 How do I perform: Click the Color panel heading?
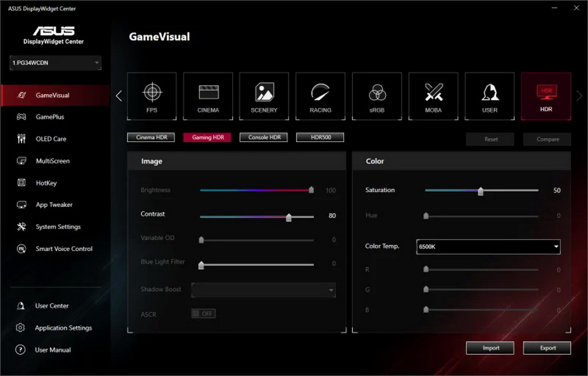click(375, 161)
